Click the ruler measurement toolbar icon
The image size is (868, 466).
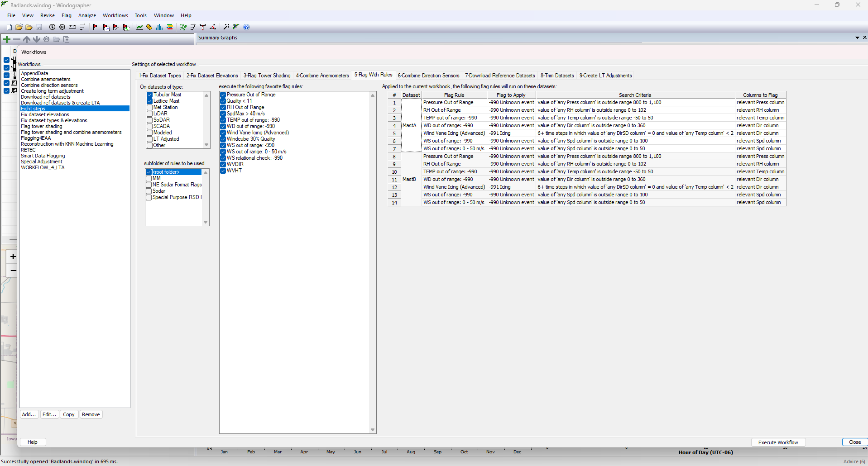[x=72, y=27]
